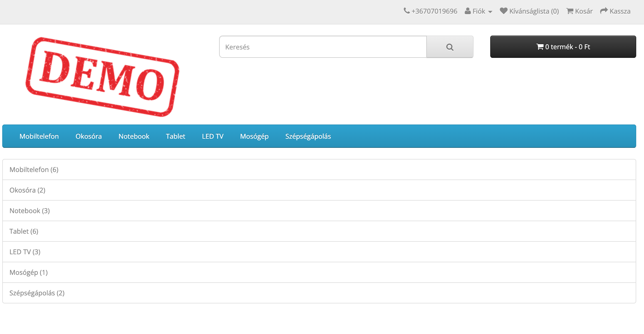The height and width of the screenshot is (334, 644).
Task: Open the LED TV navigation menu item
Action: click(x=213, y=136)
